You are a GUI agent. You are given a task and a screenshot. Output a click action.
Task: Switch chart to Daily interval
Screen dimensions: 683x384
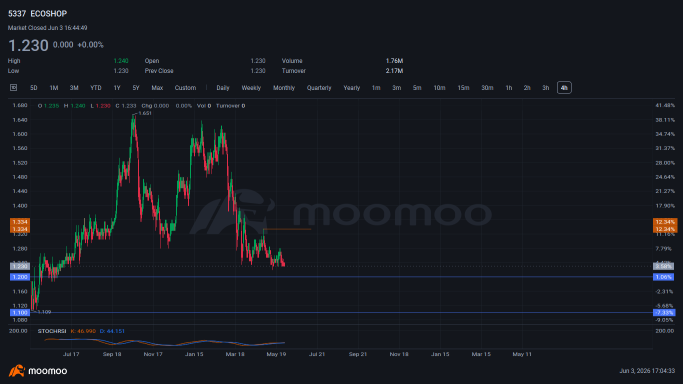point(223,88)
